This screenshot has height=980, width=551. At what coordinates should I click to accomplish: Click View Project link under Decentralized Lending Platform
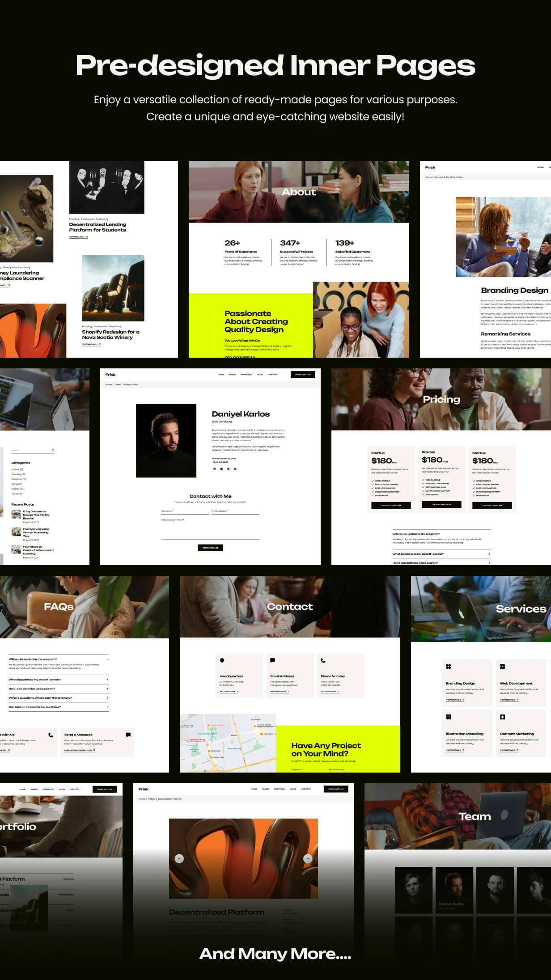(78, 237)
